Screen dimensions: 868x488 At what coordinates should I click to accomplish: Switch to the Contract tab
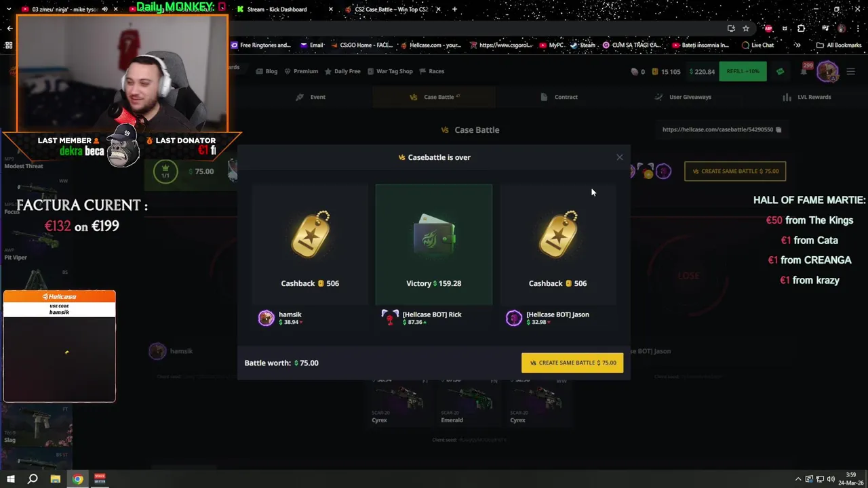[559, 97]
